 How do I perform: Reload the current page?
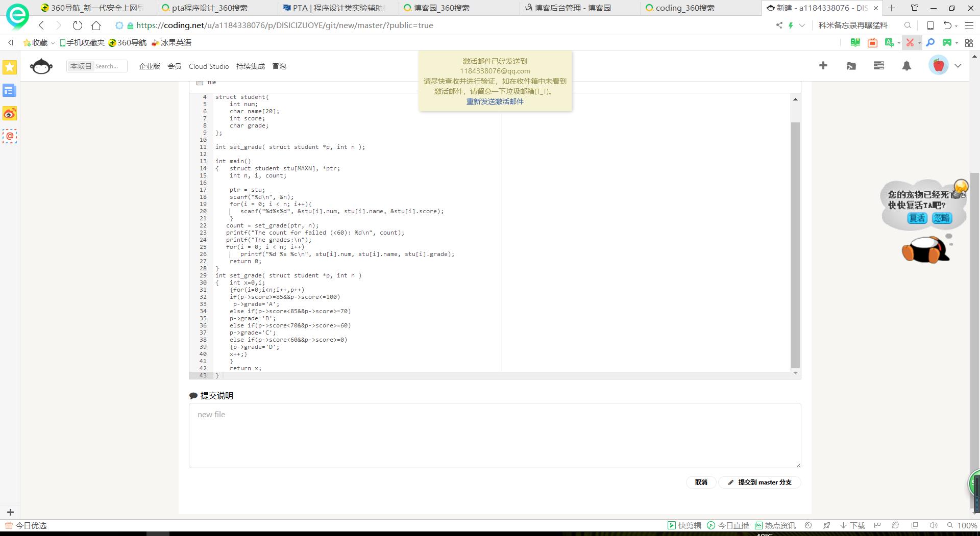click(x=77, y=25)
